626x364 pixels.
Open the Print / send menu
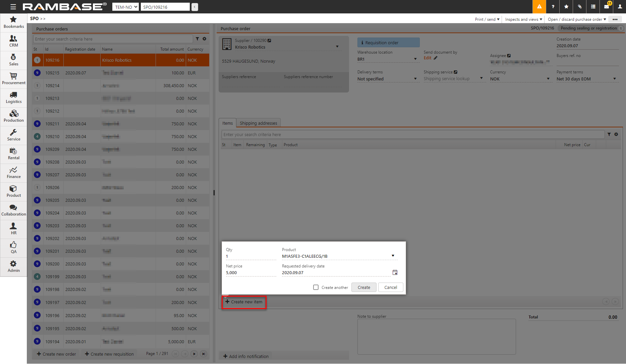point(487,19)
